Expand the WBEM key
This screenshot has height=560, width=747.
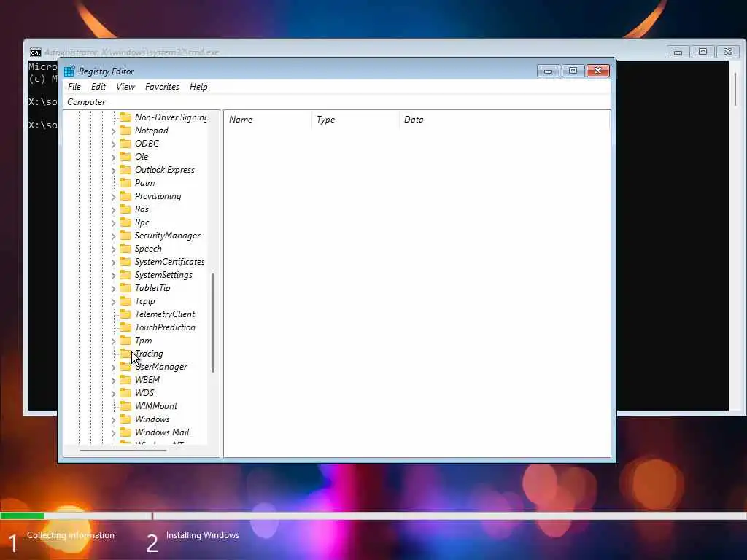pyautogui.click(x=113, y=381)
